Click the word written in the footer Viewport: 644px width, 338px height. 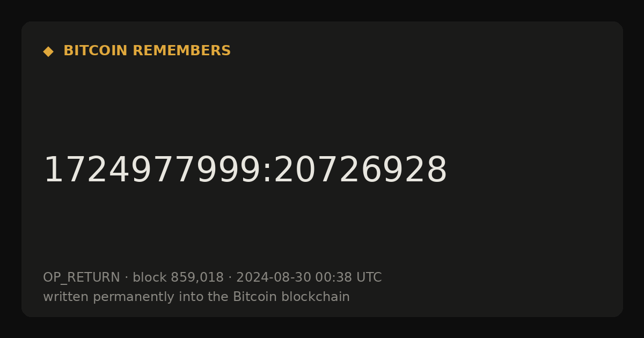(66, 297)
